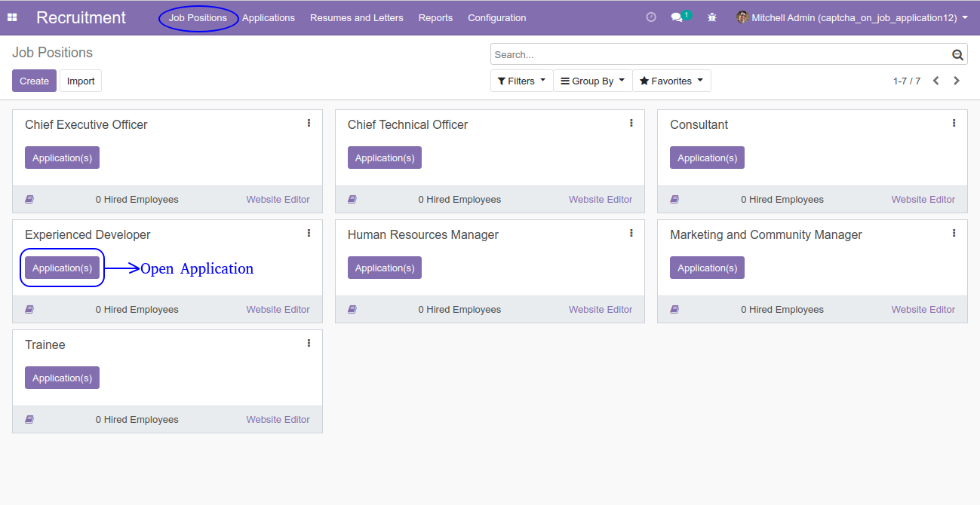Click the Chief Technical Officer card title
Viewport: 980px width, 505px height.
407,125
